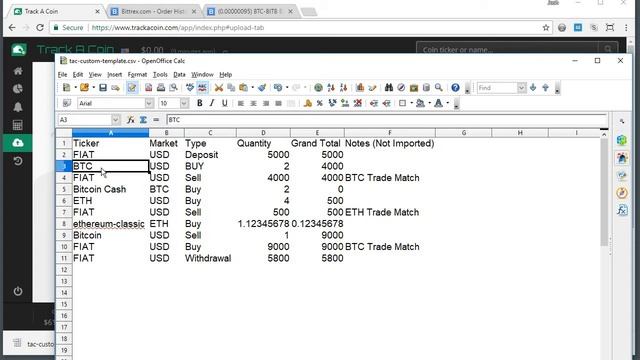Click the formula input line
Viewport: 640px width, 360px height.
tap(387, 120)
